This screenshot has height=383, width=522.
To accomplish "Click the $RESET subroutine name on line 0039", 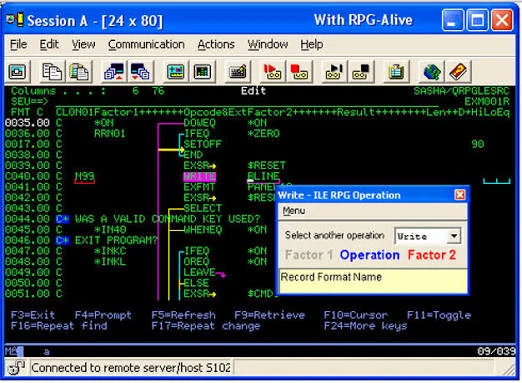I will click(267, 166).
